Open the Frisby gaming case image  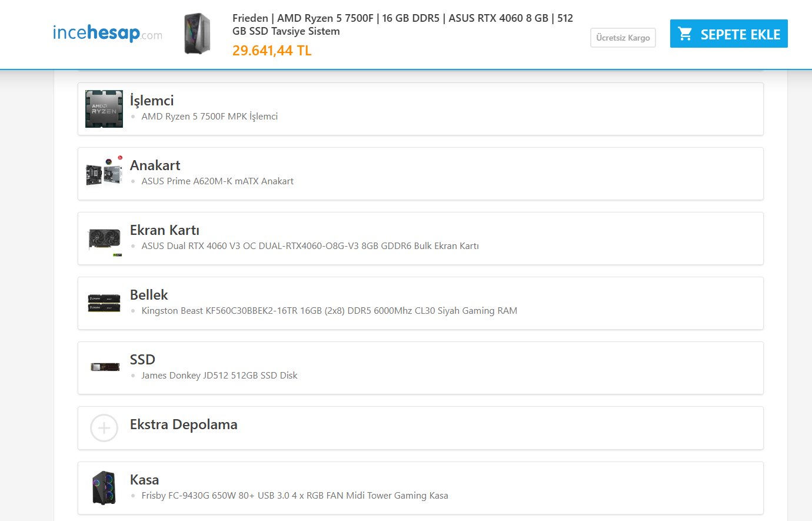(104, 488)
